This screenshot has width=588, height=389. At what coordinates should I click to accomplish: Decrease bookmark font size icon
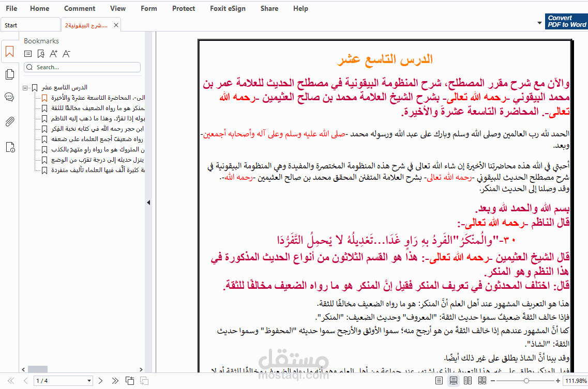point(66,54)
